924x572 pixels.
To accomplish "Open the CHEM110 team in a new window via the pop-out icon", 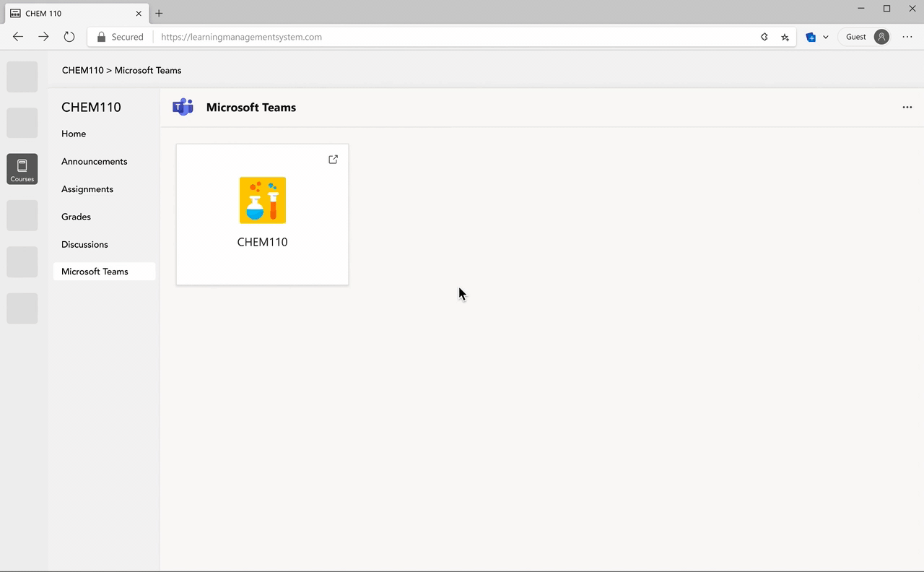I will 333,159.
